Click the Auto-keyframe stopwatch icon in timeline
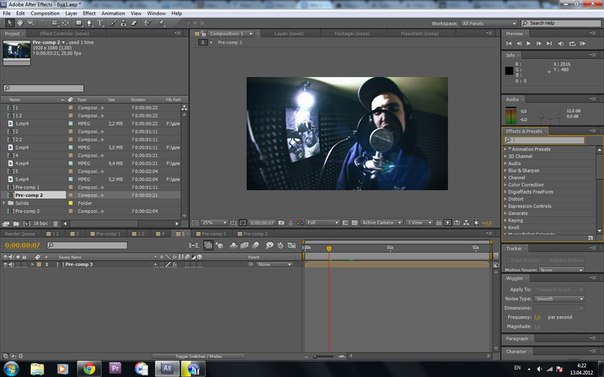This screenshot has width=604, height=377. [x=280, y=245]
